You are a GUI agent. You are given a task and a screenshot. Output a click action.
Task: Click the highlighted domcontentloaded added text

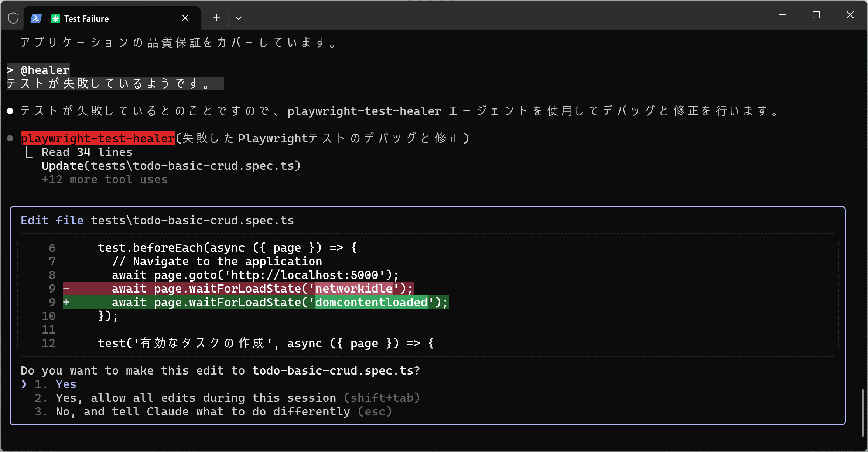click(371, 302)
